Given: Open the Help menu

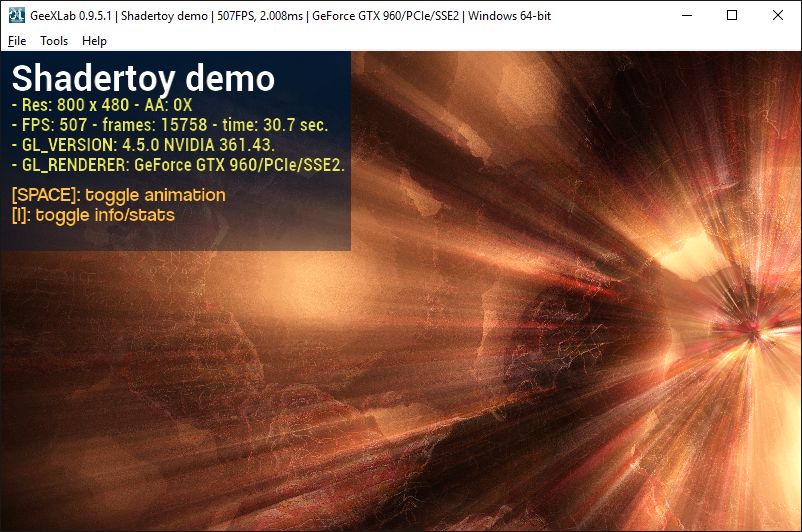Looking at the screenshot, I should pyautogui.click(x=94, y=41).
